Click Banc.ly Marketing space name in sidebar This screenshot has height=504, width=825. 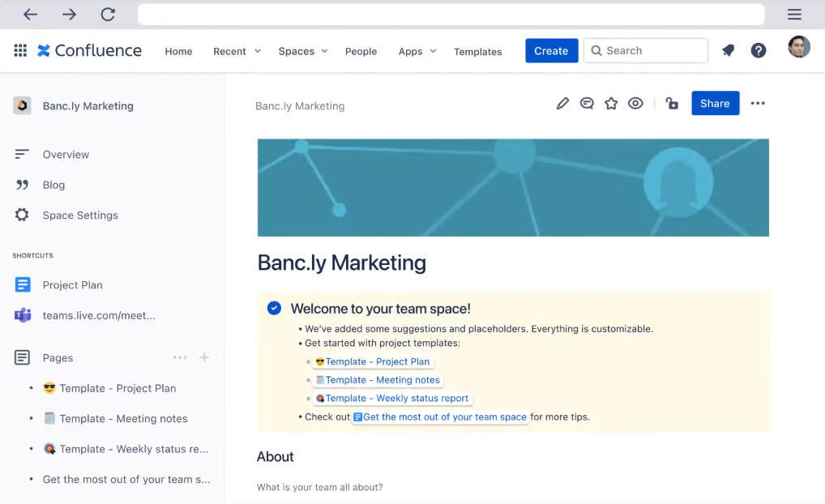coord(88,106)
